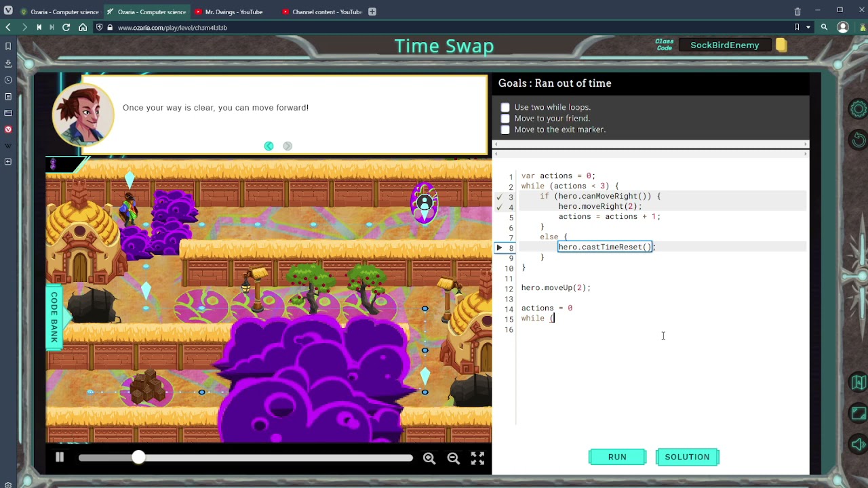Check the 'Move to the exit marker' box

coord(505,129)
